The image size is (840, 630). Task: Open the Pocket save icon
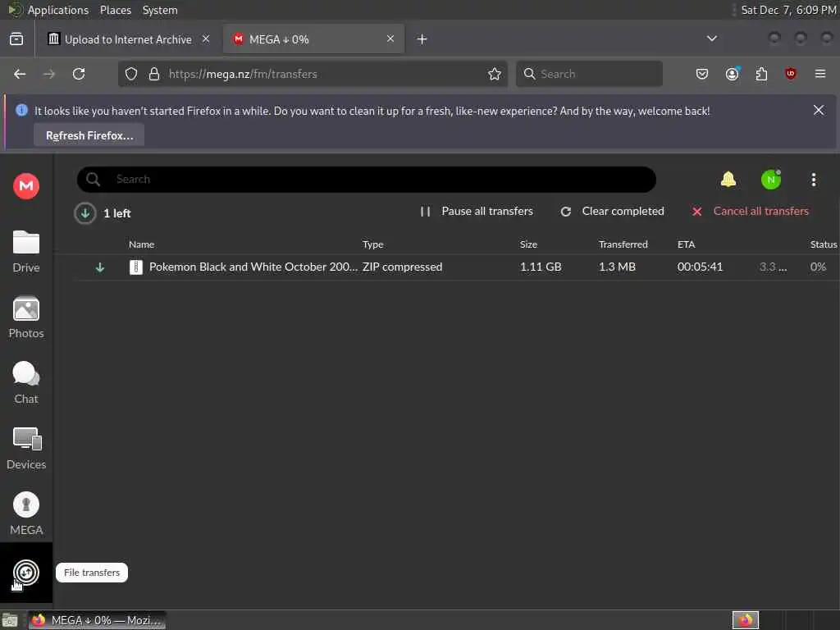(702, 74)
